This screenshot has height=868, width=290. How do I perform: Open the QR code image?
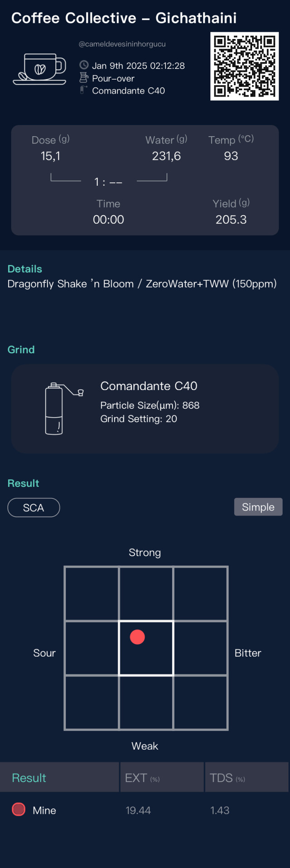pos(244,66)
